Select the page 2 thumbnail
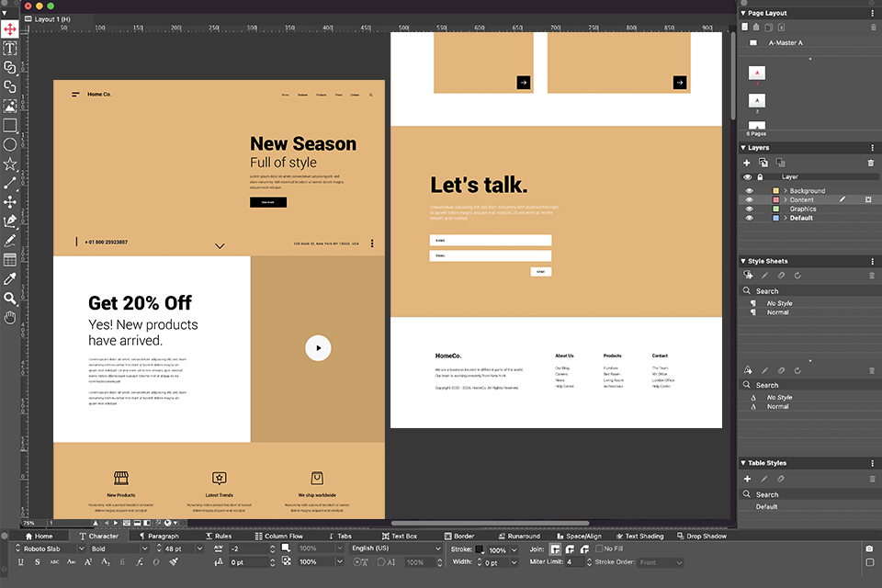Image resolution: width=882 pixels, height=588 pixels. pos(756,101)
